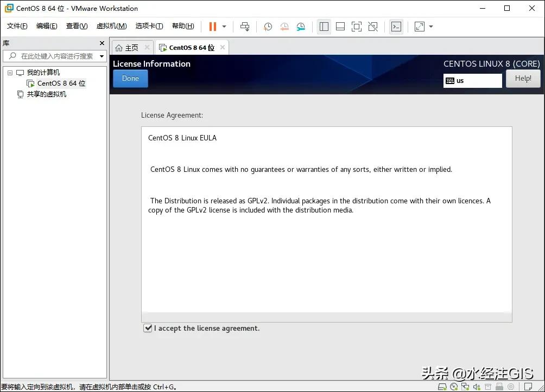
Task: Click the Help! button
Action: pyautogui.click(x=523, y=78)
